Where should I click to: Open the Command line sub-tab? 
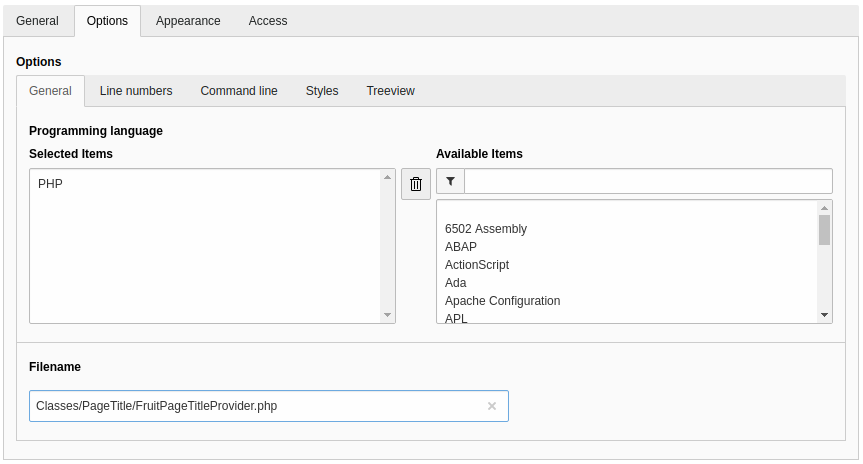(x=239, y=91)
